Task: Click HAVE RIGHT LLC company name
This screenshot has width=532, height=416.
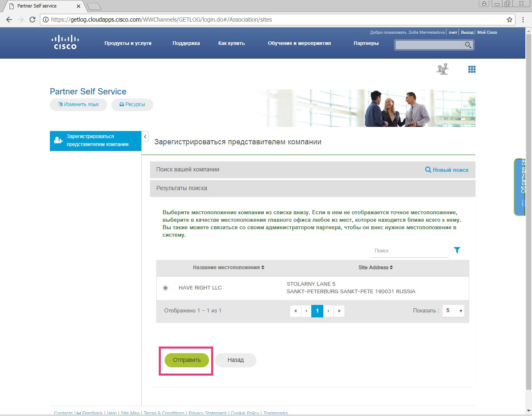Action: 200,288
